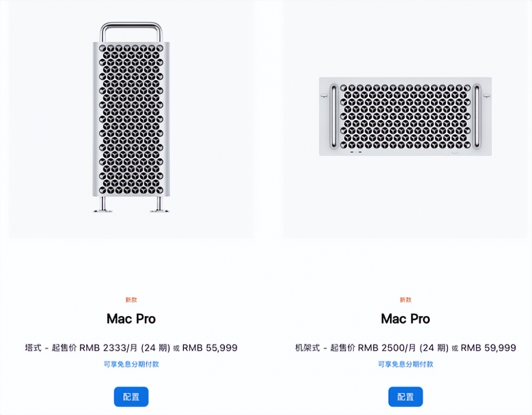Click the 配置 button for the tower Mac Pro
This screenshot has height=415, width=532.
click(131, 397)
